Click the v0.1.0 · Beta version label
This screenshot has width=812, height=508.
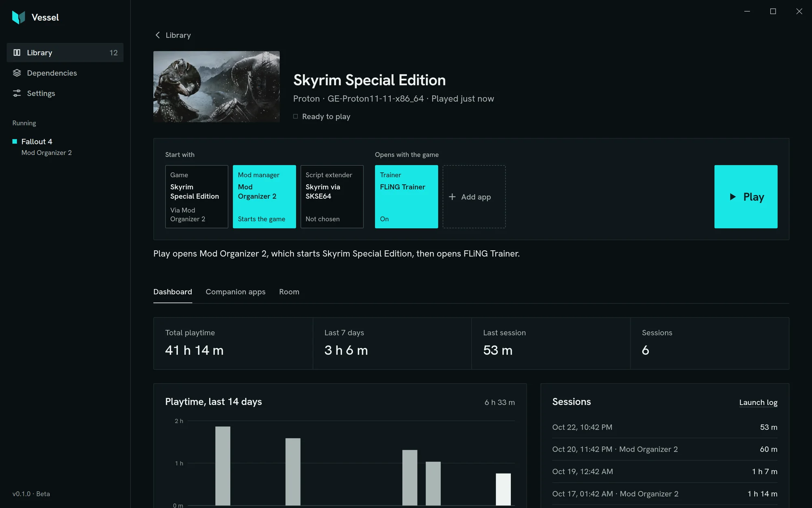pos(31,494)
